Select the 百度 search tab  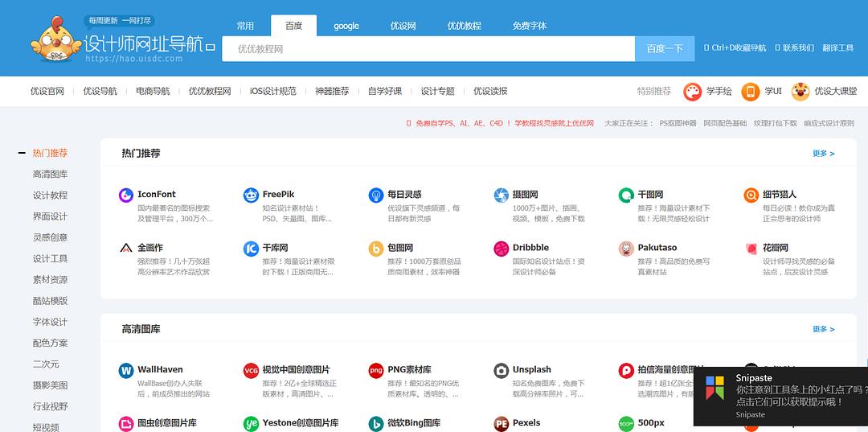coord(294,26)
